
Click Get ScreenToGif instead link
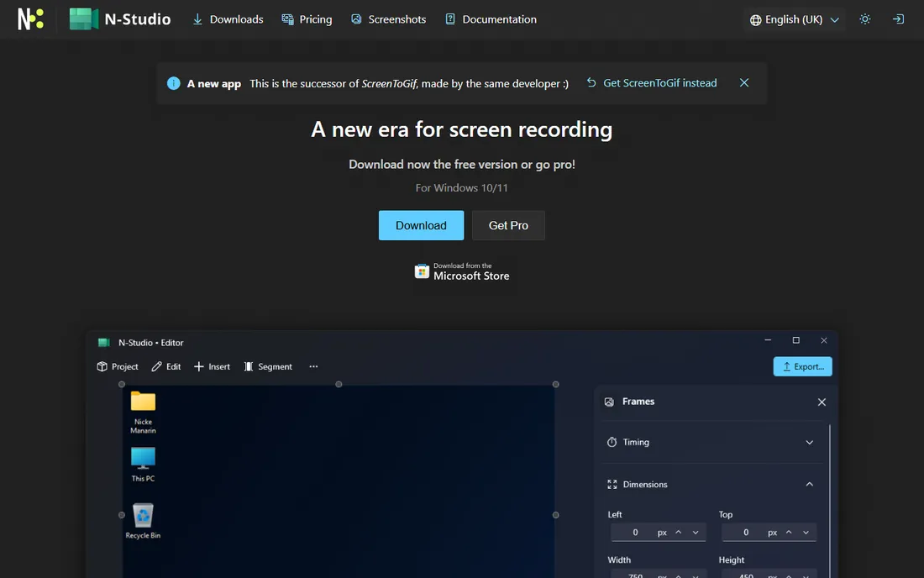point(651,83)
